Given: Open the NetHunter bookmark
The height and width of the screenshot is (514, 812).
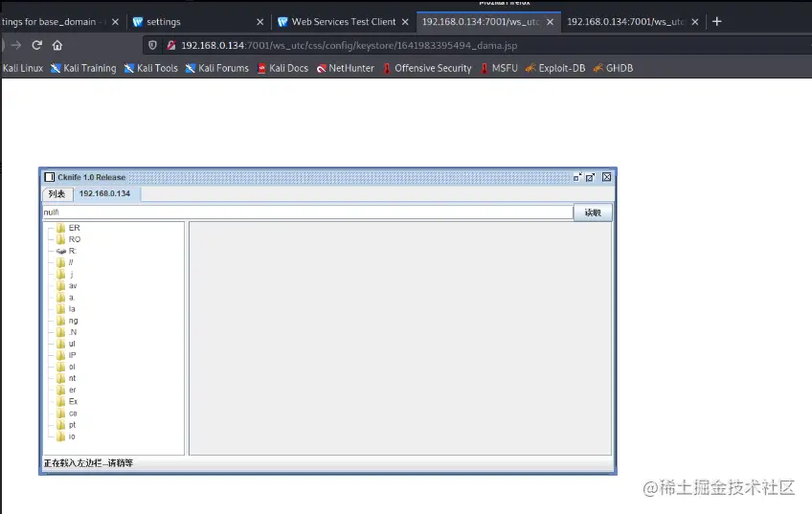Looking at the screenshot, I should coord(346,68).
